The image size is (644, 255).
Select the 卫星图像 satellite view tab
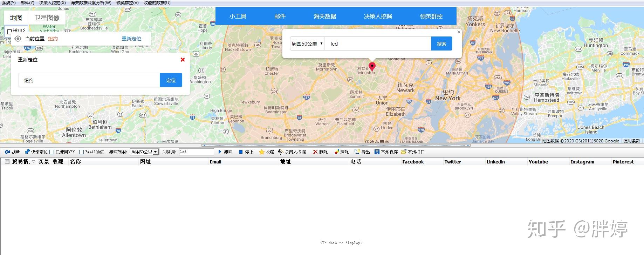(x=47, y=18)
